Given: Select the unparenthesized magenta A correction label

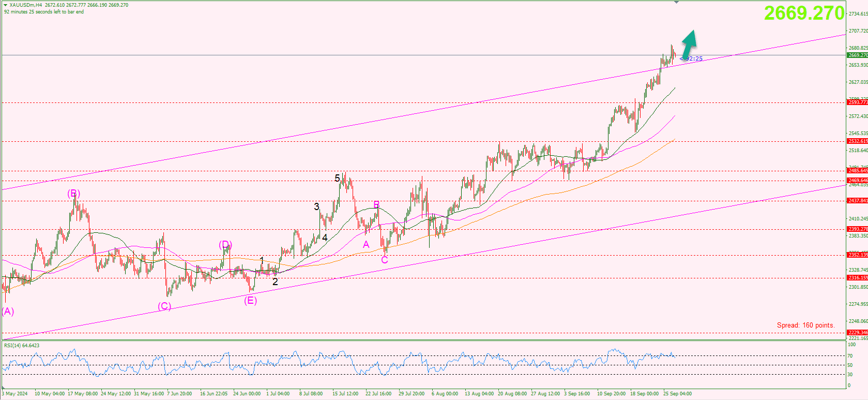Looking at the screenshot, I should (366, 245).
